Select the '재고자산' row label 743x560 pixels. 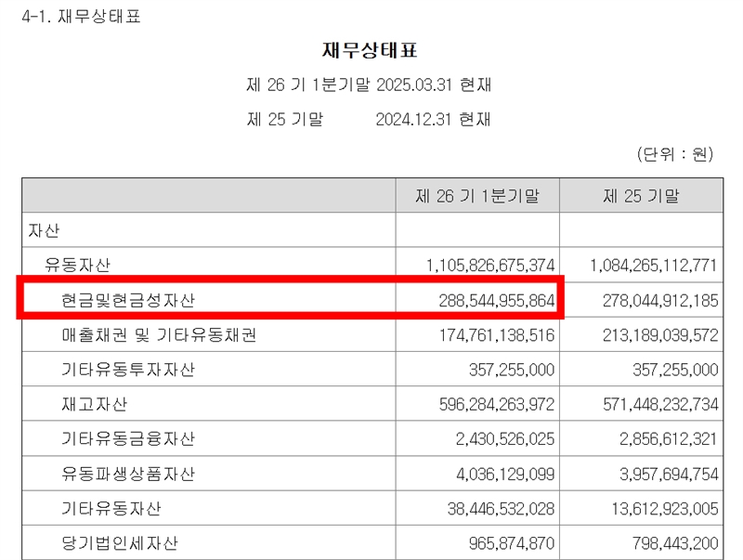point(95,404)
